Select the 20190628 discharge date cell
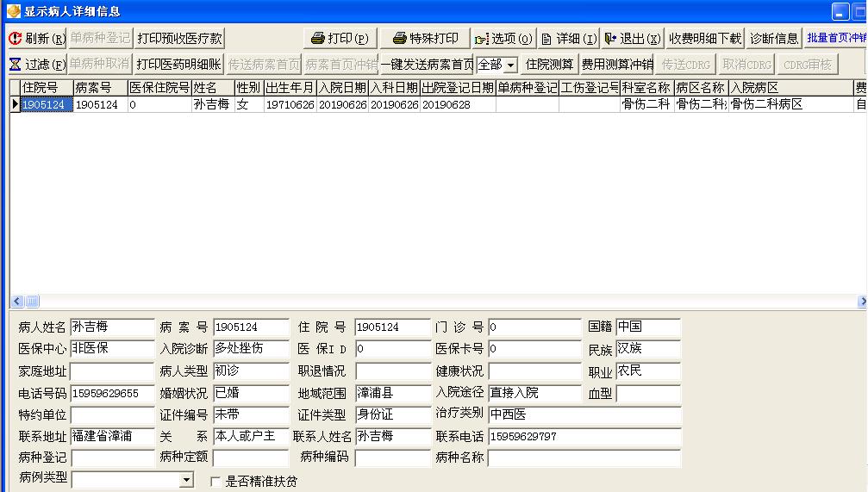 click(458, 104)
